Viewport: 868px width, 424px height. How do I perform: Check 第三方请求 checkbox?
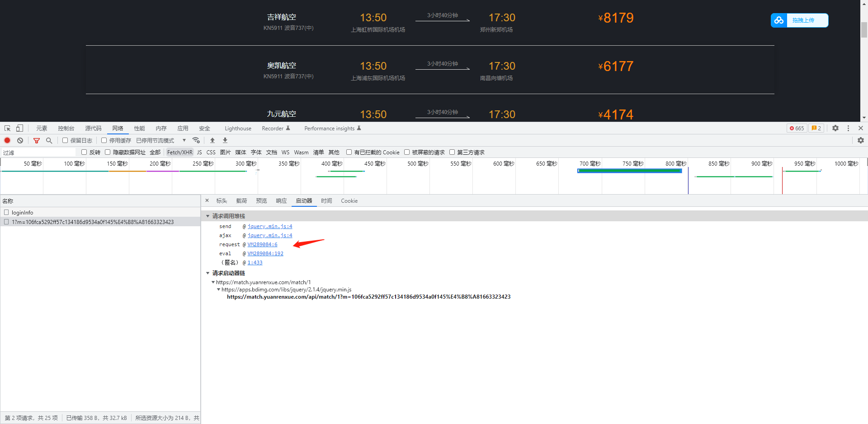(452, 152)
